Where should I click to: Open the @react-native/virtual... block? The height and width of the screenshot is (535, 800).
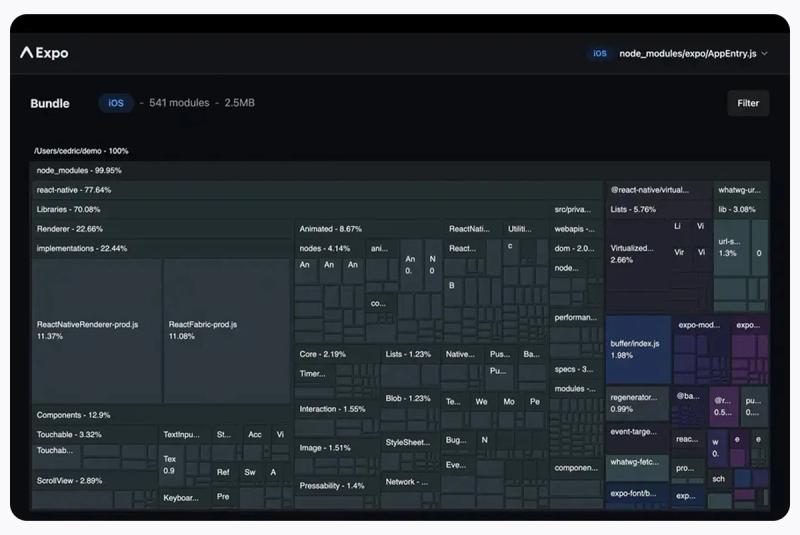tap(658, 190)
